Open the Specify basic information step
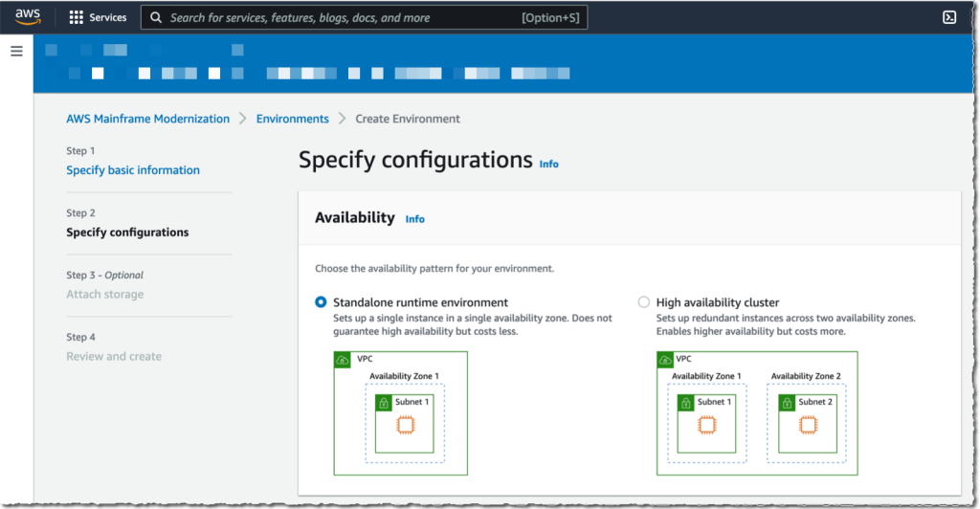Image resolution: width=980 pixels, height=509 pixels. click(x=133, y=170)
